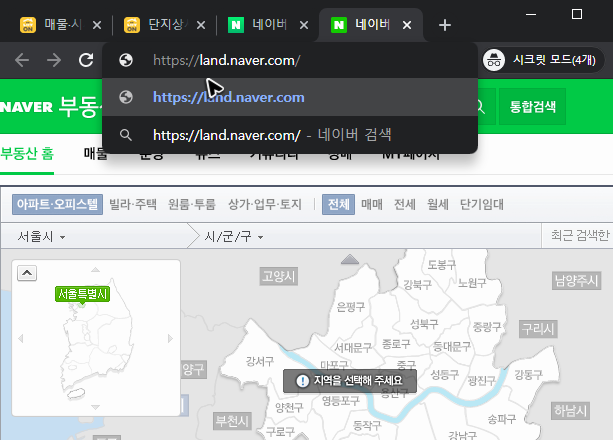This screenshot has height=440, width=613.
Task: Select 중랑구 district on map
Action: point(487,327)
